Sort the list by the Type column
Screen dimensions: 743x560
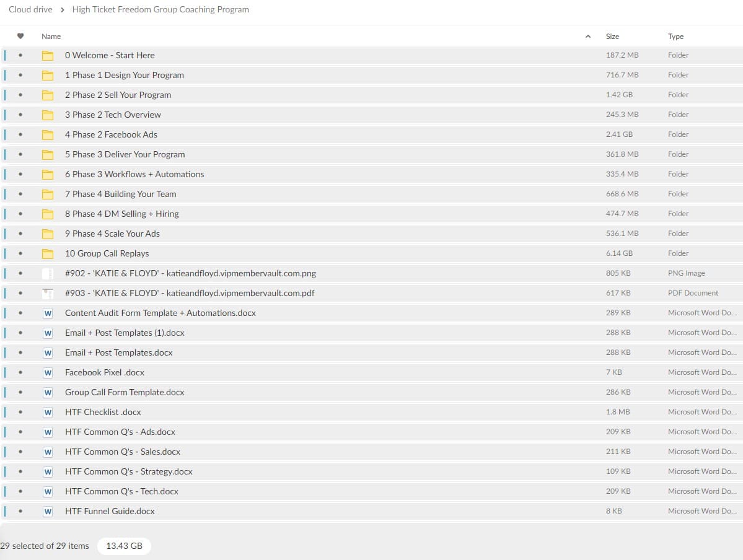pos(675,37)
